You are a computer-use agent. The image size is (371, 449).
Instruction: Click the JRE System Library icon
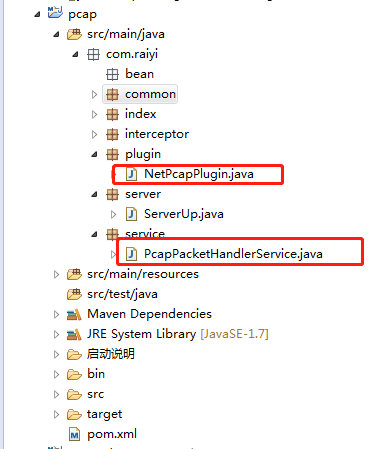pos(74,334)
